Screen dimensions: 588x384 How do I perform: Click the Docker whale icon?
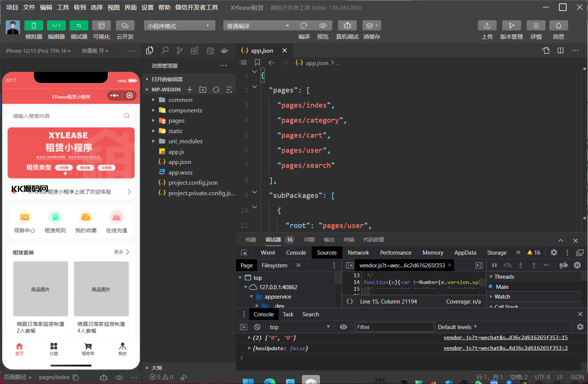(x=225, y=50)
